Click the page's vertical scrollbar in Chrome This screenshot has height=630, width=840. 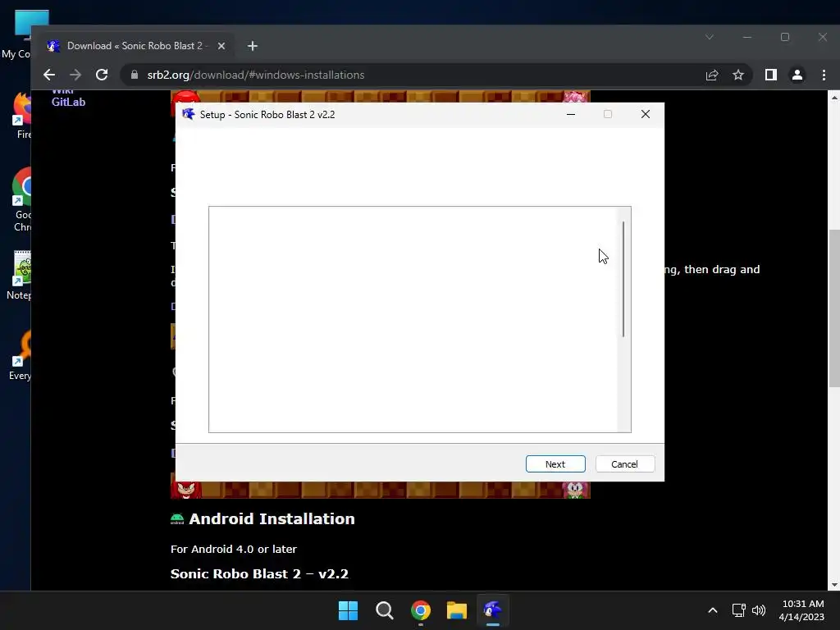click(x=834, y=308)
